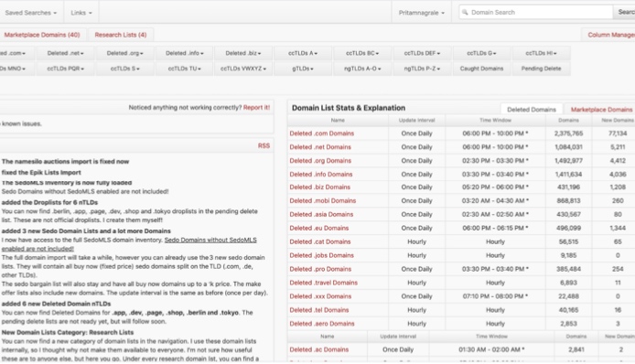Viewport: 635px width, 364px height.
Task: Expand the ccTLDs TU dropdown
Action: [184, 69]
